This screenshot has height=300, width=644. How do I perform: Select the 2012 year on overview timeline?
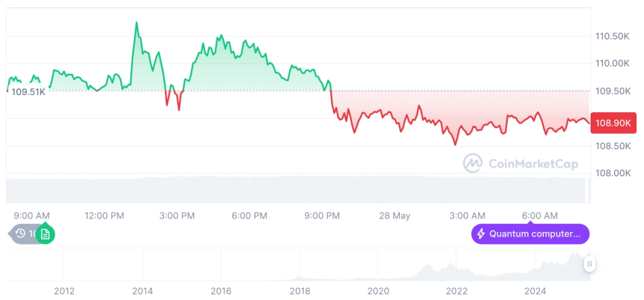[64, 291]
